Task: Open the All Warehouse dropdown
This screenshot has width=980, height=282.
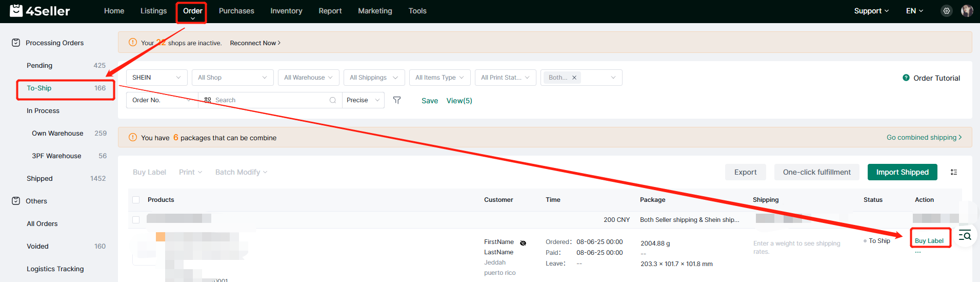Action: (308, 78)
